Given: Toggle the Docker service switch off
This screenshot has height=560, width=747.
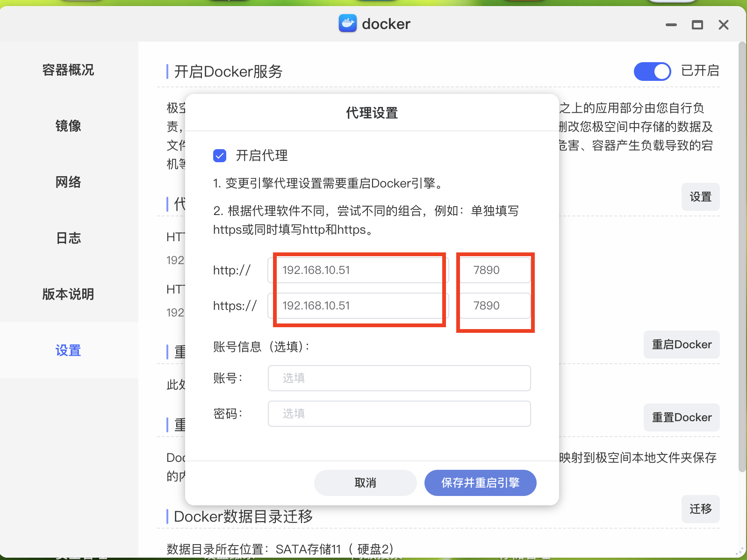Looking at the screenshot, I should (x=652, y=72).
